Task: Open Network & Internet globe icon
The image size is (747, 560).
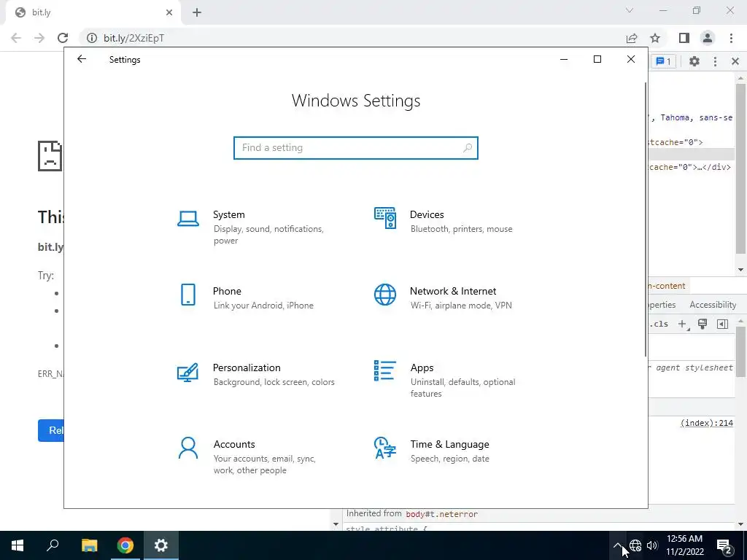Action: pyautogui.click(x=385, y=295)
